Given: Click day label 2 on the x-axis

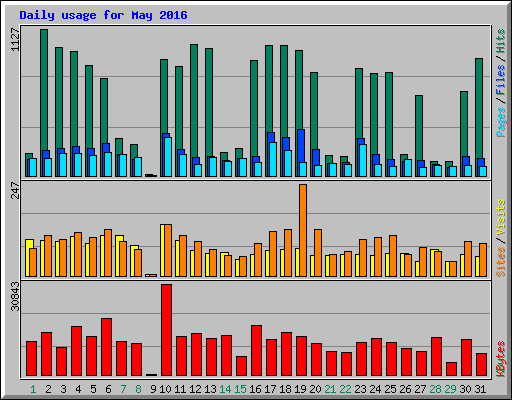Looking at the screenshot, I should (48, 389).
